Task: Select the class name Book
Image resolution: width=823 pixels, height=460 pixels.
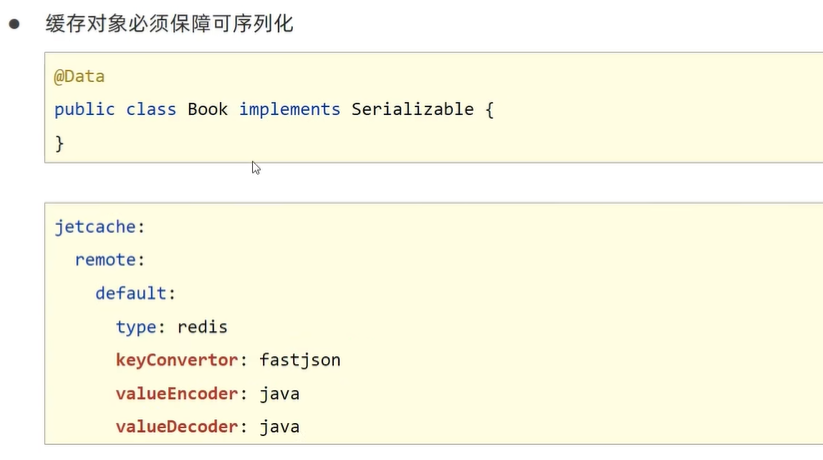Action: click(208, 110)
